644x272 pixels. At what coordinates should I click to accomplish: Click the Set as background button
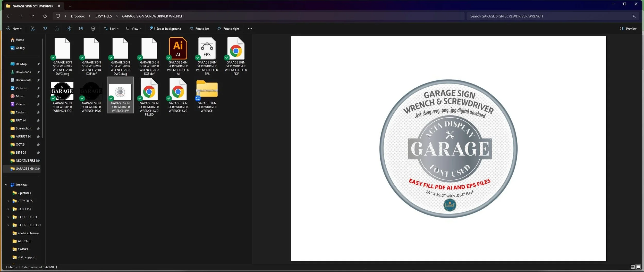(166, 29)
